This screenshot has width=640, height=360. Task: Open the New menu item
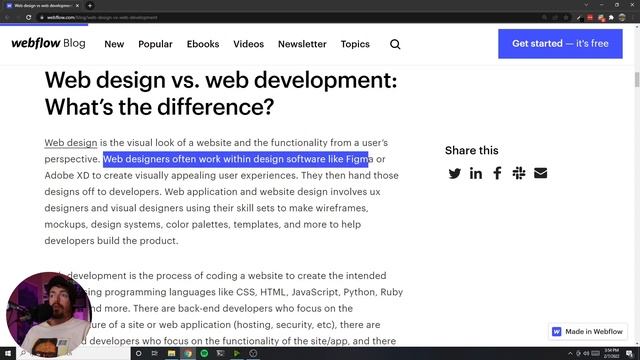(x=114, y=44)
